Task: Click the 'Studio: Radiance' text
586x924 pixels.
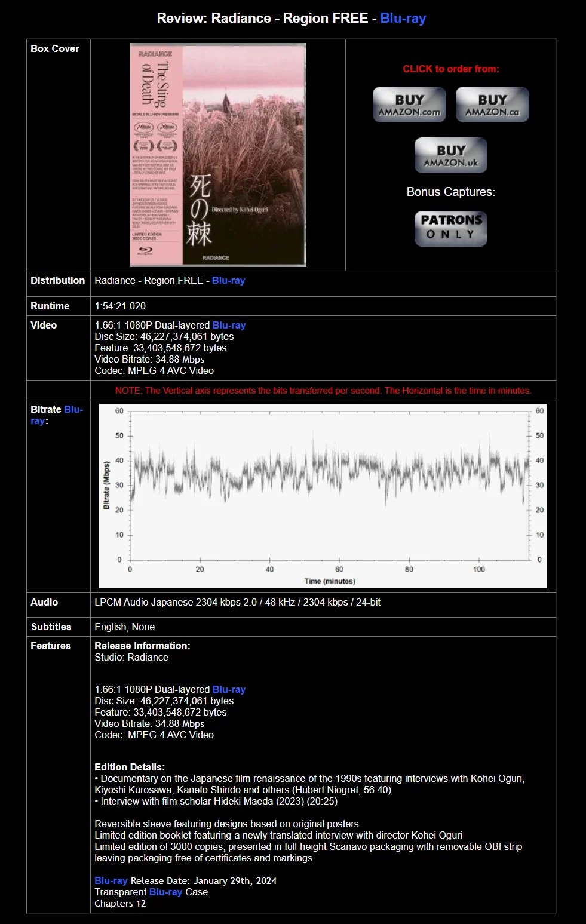Action: (x=131, y=657)
